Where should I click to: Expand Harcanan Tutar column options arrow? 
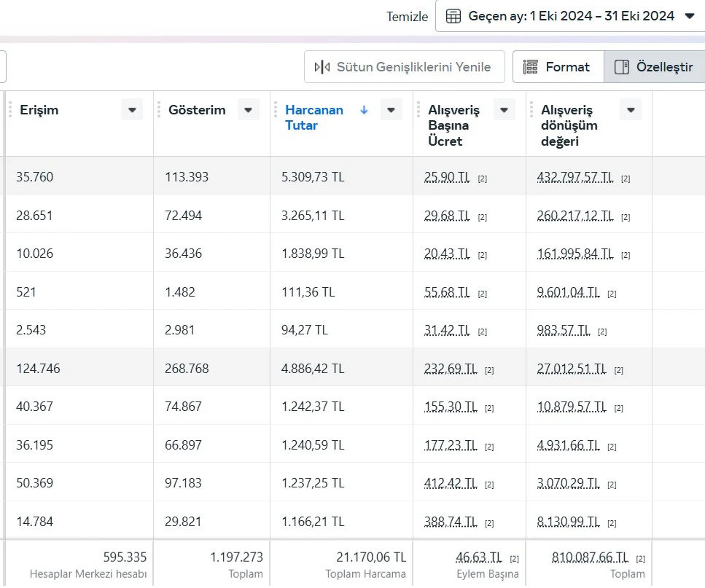391,110
